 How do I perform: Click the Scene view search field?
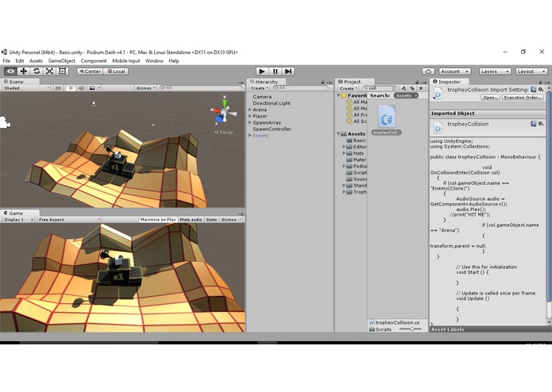201,88
